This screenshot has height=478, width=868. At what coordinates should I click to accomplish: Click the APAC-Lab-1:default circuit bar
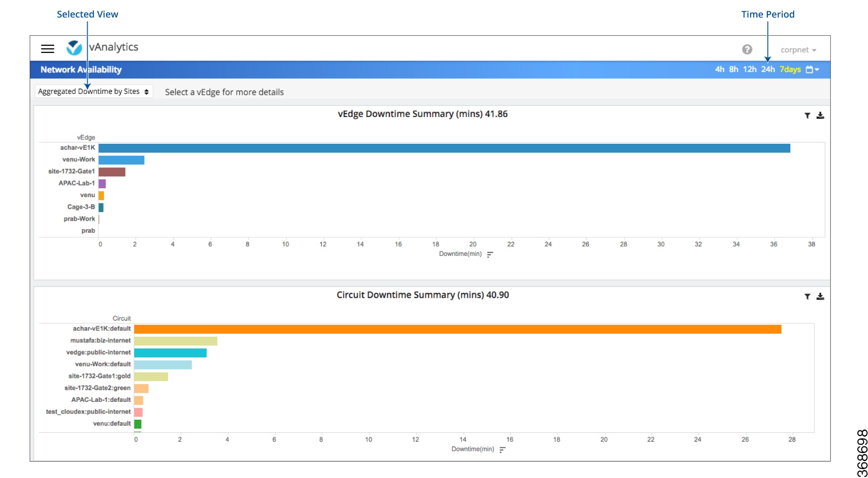pos(139,400)
